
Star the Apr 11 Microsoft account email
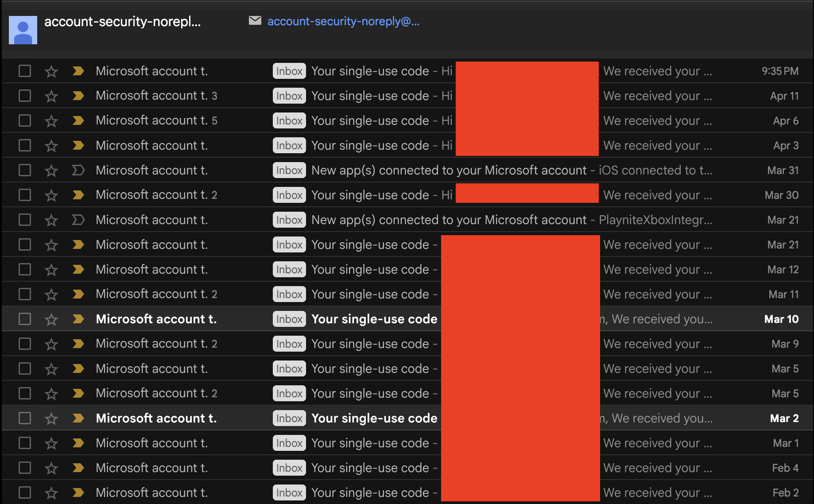pyautogui.click(x=51, y=96)
